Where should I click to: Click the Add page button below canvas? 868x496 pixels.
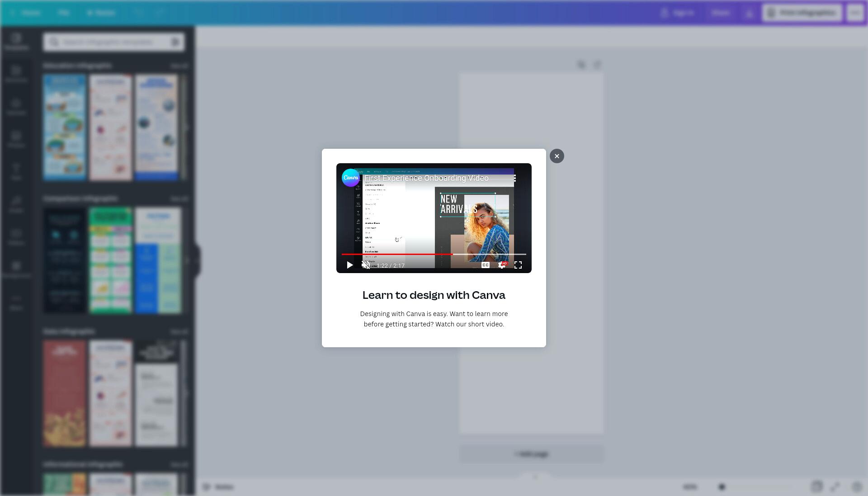coord(531,454)
